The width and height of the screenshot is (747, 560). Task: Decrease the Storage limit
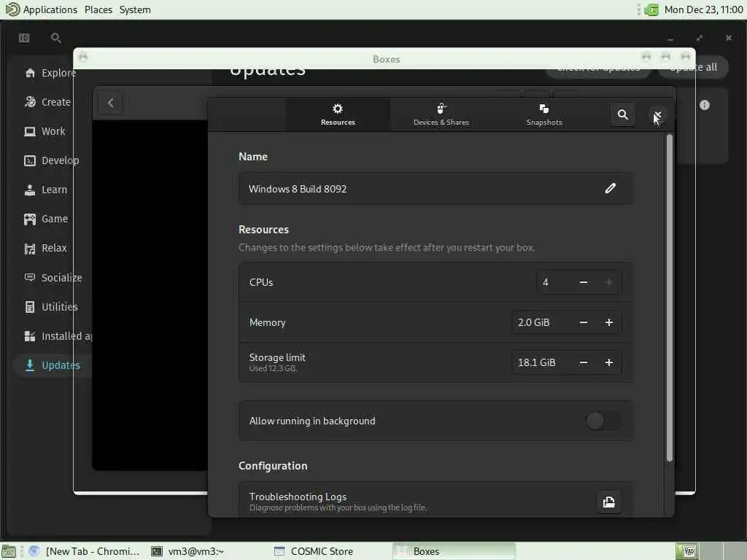pyautogui.click(x=583, y=362)
